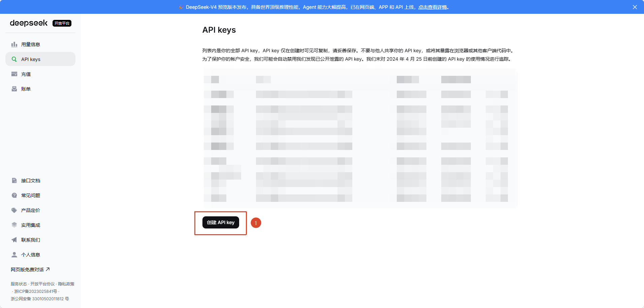Screen dimensions: 644x308
Task: Open 个人信息 page
Action: 40,255
